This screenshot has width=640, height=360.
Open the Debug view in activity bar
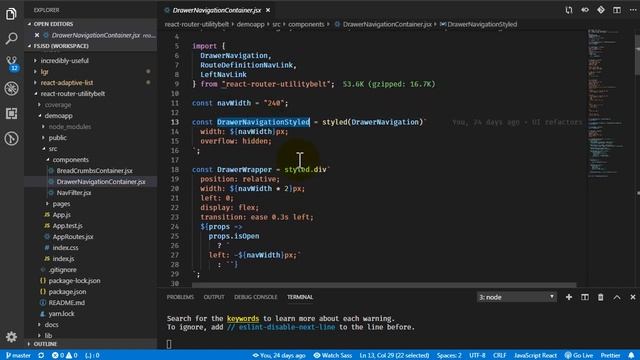click(11, 88)
